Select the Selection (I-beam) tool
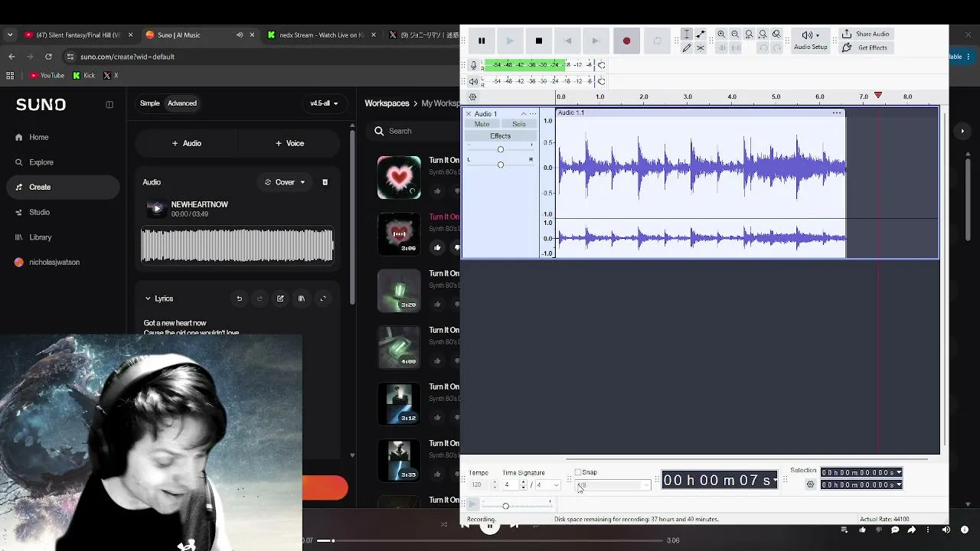Screen dimensions: 980x551 (x=687, y=34)
